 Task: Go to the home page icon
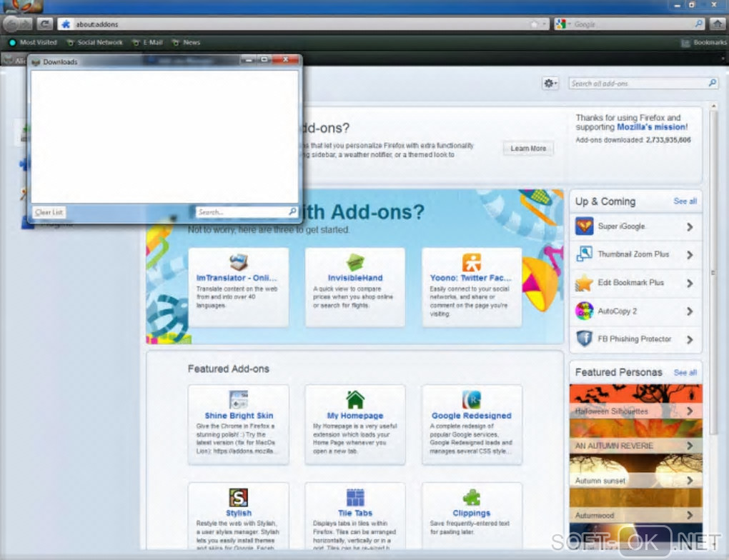tap(718, 24)
